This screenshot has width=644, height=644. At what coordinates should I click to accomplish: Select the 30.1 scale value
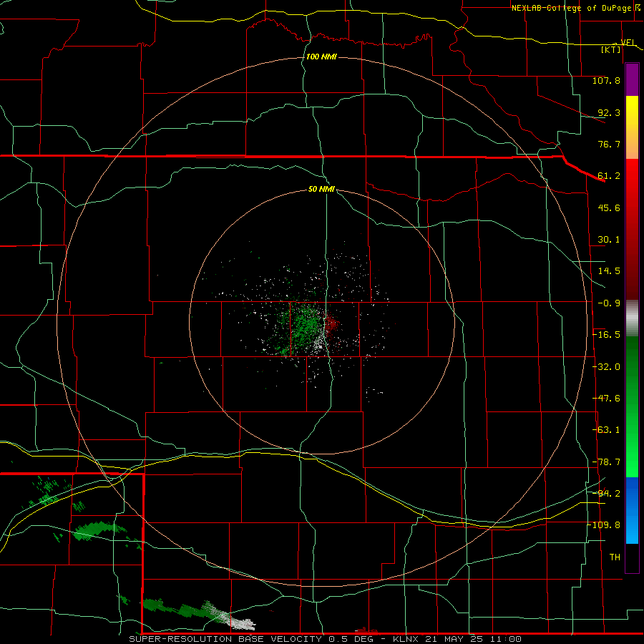click(609, 240)
